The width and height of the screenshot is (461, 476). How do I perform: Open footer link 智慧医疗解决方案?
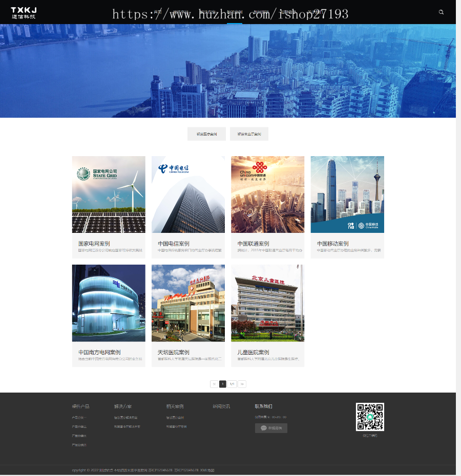(126, 418)
